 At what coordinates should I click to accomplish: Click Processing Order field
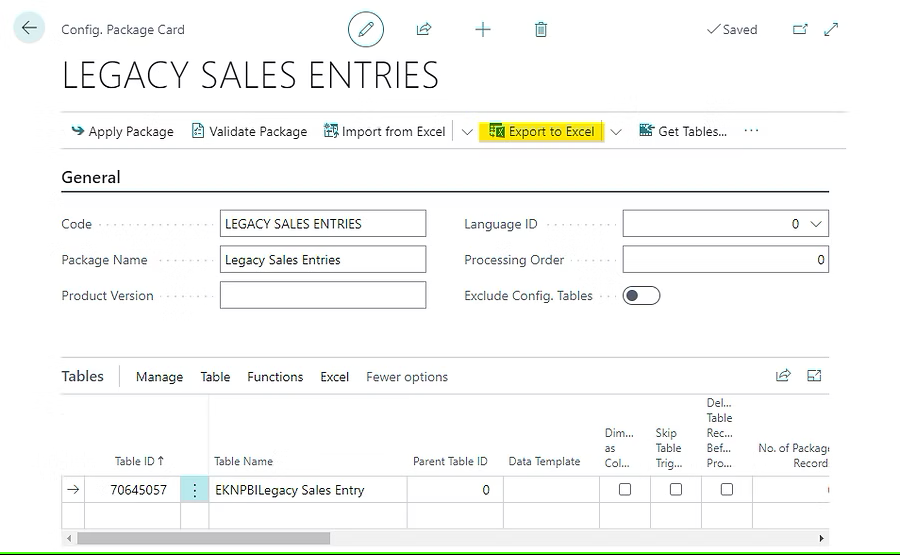pos(726,259)
